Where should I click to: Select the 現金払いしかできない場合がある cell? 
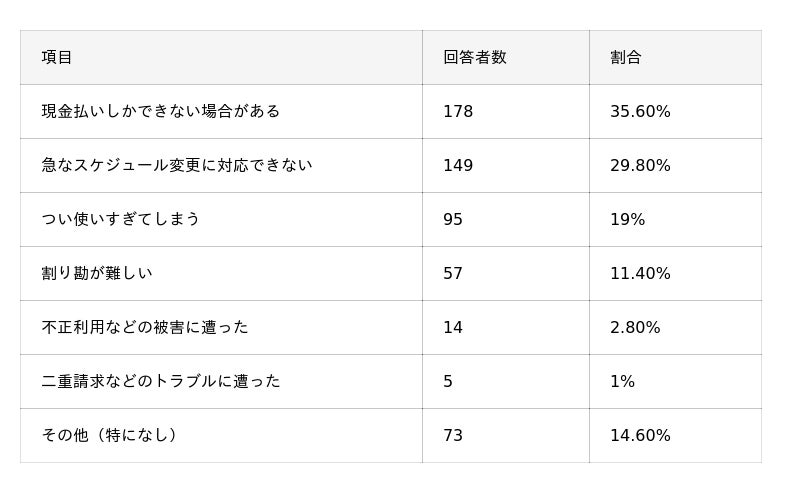point(161,112)
